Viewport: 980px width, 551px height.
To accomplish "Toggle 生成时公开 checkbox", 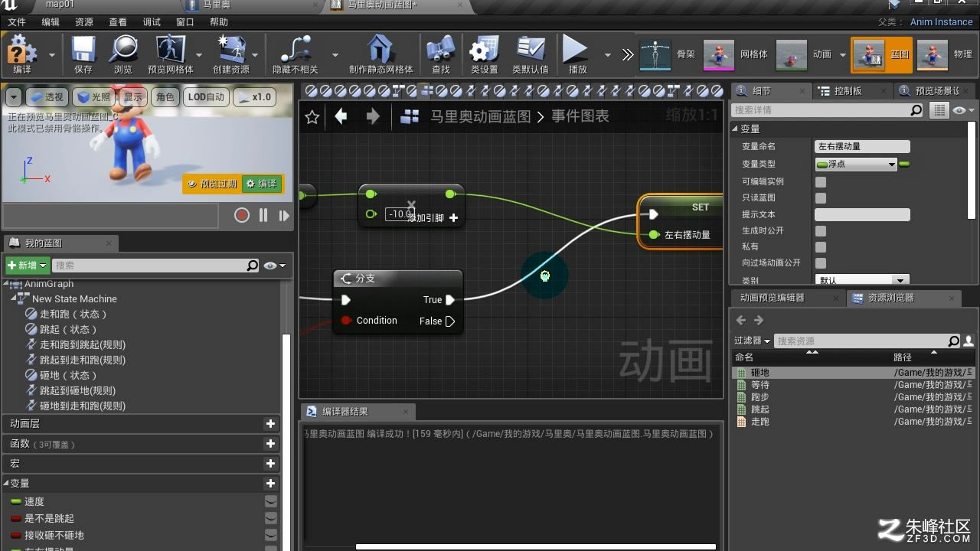I will click(821, 231).
